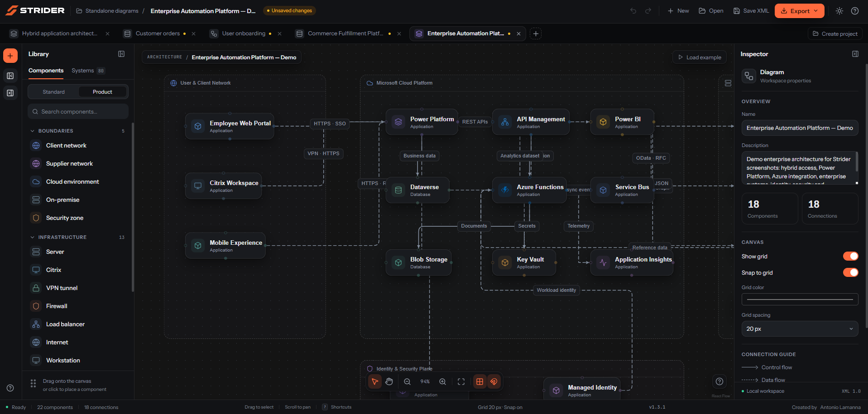The width and height of the screenshot is (868, 414).
Task: Select the Application Insights node icon
Action: (603, 262)
